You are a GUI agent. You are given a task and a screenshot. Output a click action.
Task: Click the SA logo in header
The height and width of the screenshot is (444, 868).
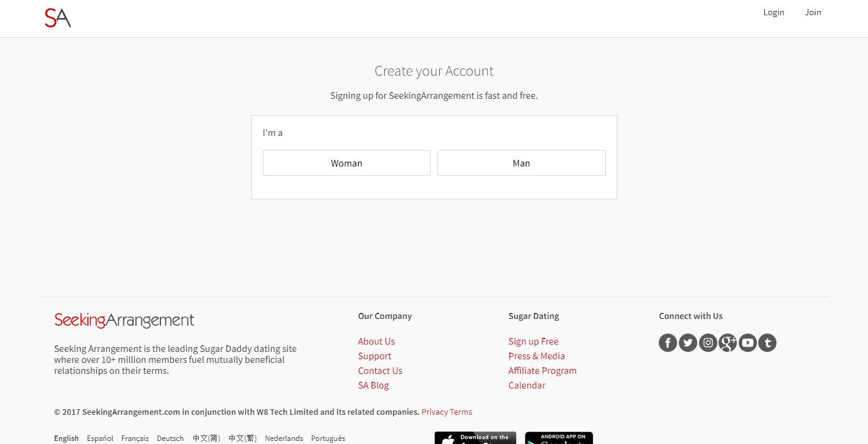coord(57,18)
